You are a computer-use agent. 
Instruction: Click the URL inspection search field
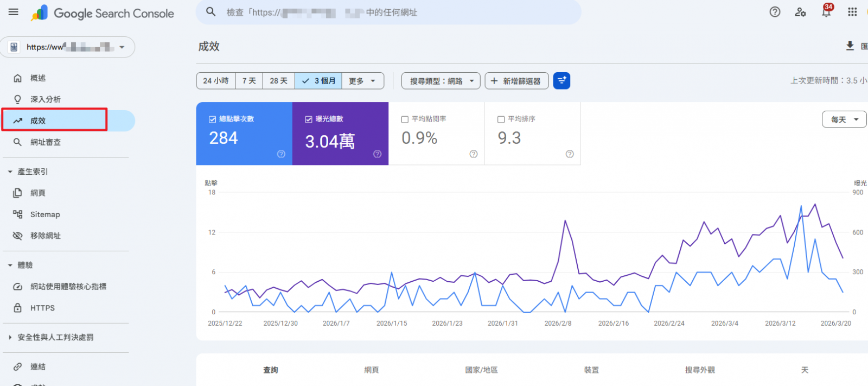coord(388,12)
